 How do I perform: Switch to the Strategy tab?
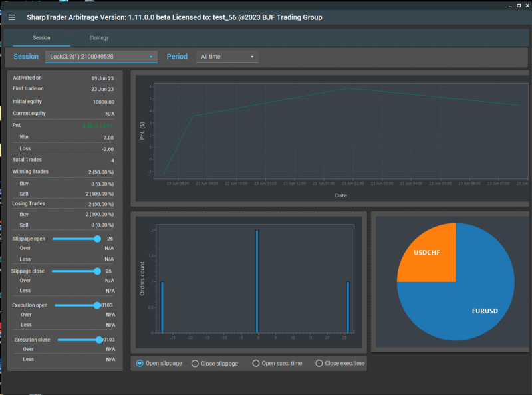[x=98, y=38]
